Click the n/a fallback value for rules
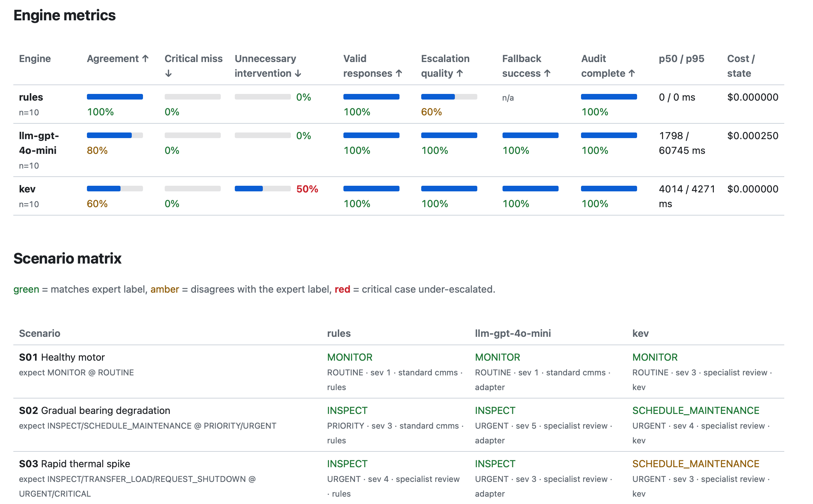 [x=508, y=98]
